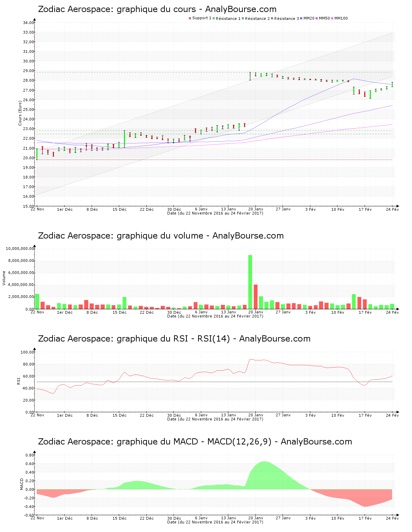Click the 20.00 value on RSI axis
The height and width of the screenshot is (532, 412).
click(28, 400)
